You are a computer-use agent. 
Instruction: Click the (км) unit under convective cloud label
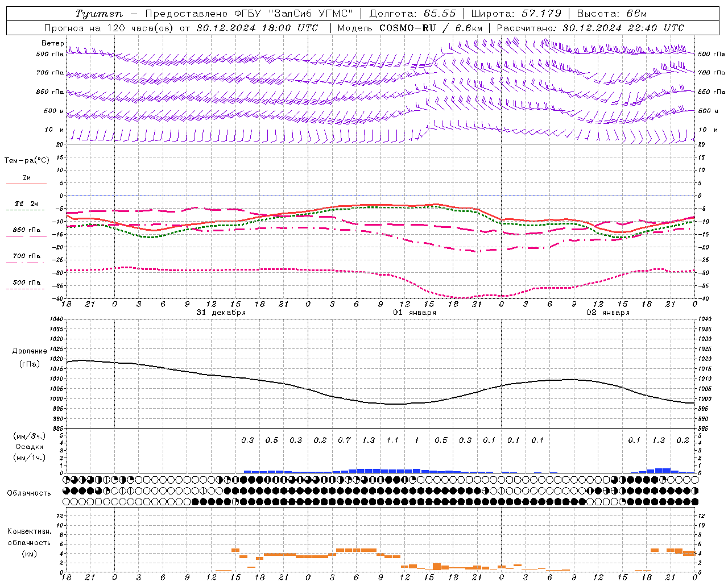point(30,554)
